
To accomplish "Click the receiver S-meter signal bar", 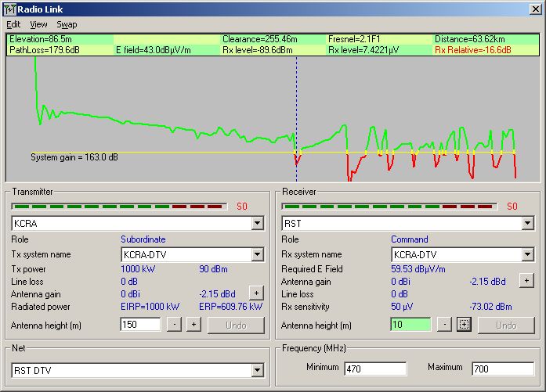I will point(388,207).
